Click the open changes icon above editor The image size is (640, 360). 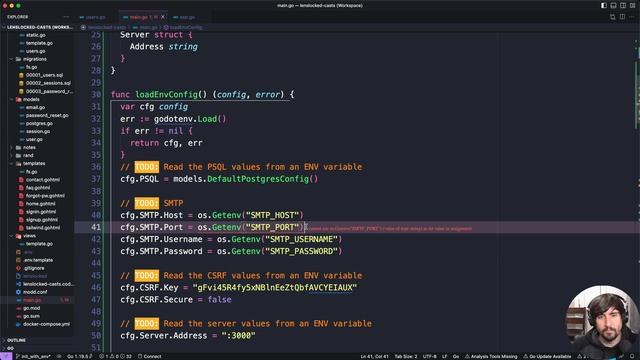click(x=613, y=17)
